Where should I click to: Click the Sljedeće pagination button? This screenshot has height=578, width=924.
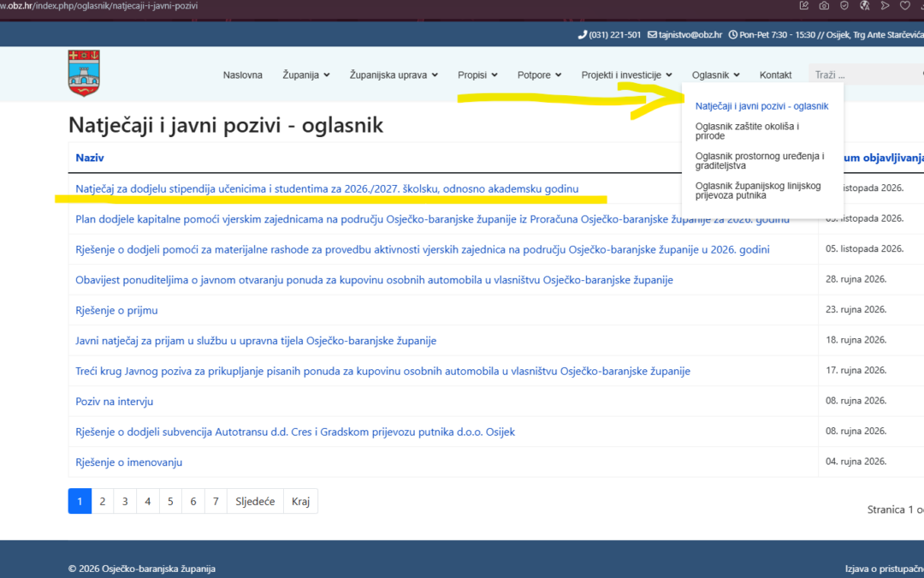(x=255, y=501)
